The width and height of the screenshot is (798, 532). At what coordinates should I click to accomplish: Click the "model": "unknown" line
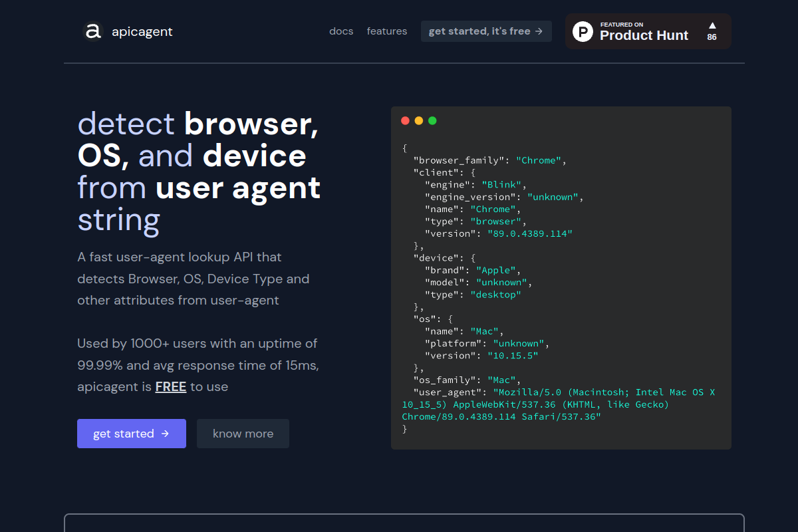479,283
